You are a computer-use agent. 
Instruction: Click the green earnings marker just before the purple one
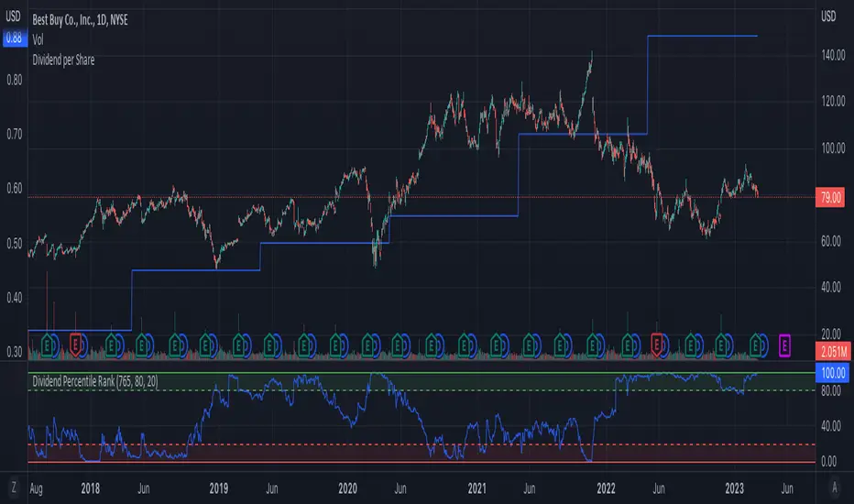coord(755,345)
